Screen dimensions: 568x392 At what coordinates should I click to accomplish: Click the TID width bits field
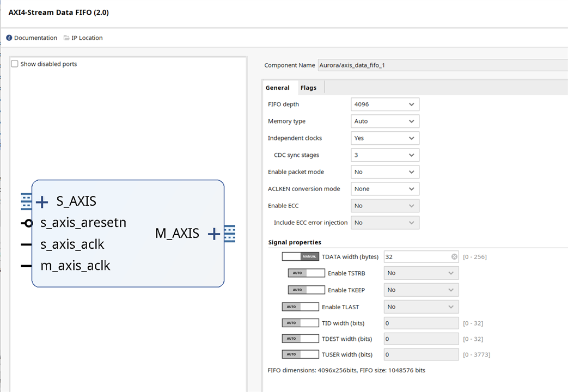[x=422, y=323]
